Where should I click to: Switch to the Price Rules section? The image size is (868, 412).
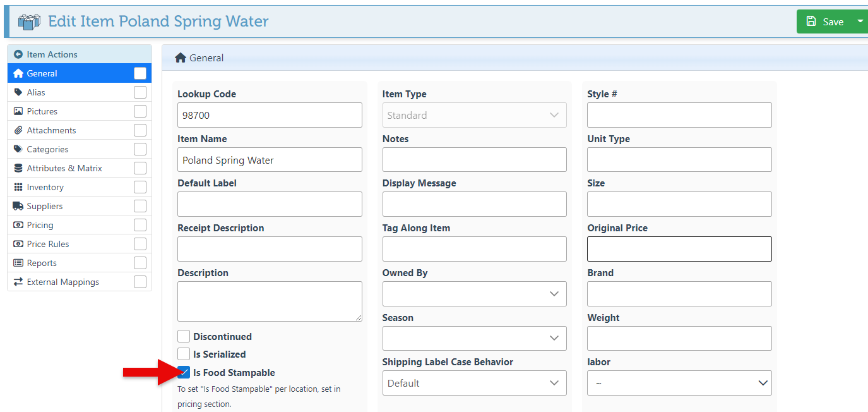(48, 244)
